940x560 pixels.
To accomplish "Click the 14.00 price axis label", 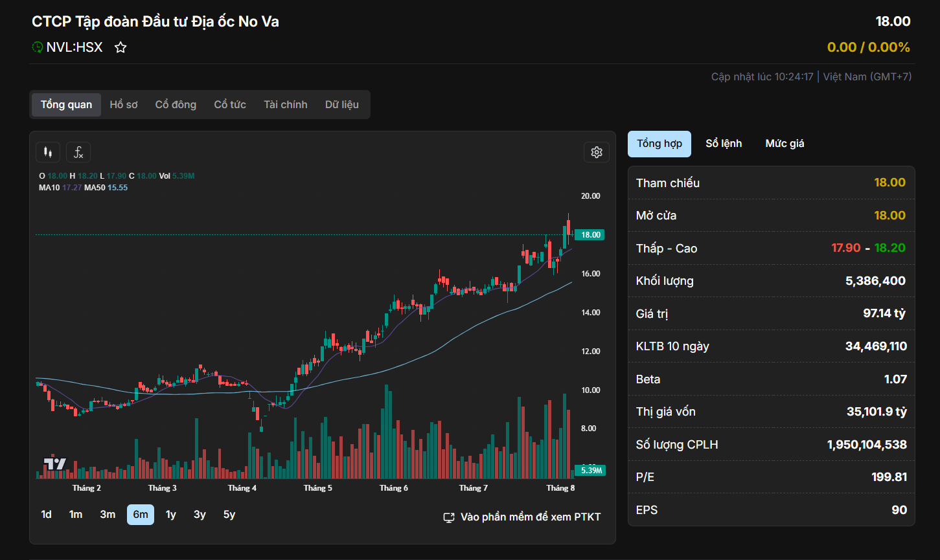I will [591, 313].
